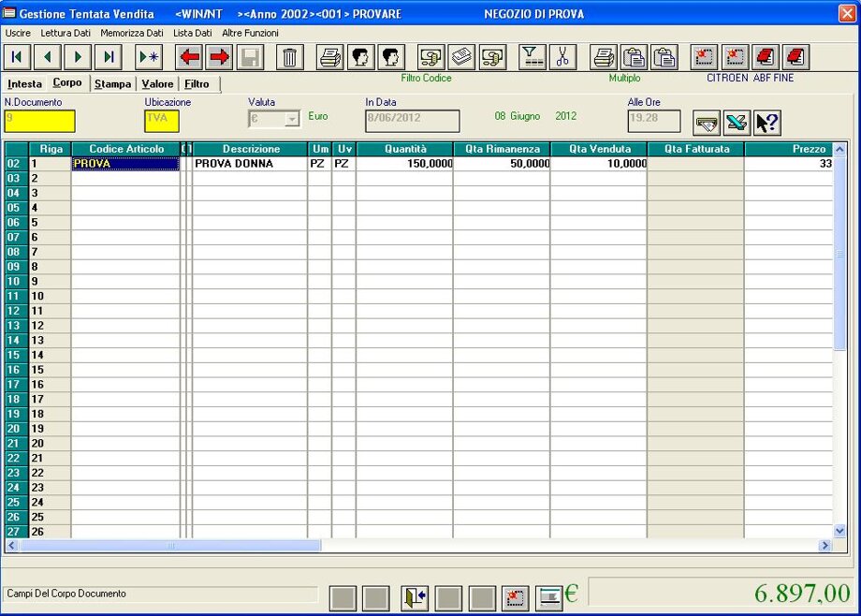861x616 pixels.
Task: Open the Altre Funzioni menu
Action: [x=250, y=33]
